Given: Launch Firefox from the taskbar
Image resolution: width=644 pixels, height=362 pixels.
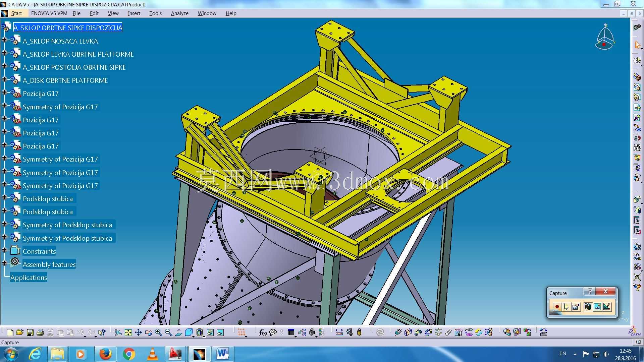Looking at the screenshot, I should [105, 354].
